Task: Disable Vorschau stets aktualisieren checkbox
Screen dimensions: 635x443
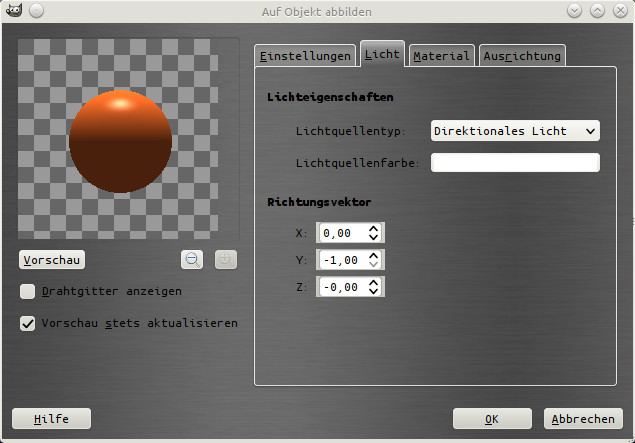Action: [x=28, y=323]
